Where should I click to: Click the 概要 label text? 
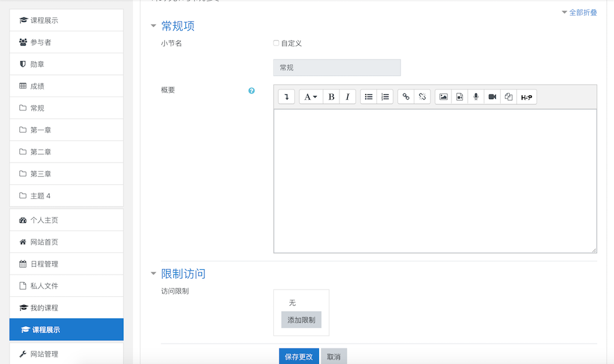tap(168, 90)
